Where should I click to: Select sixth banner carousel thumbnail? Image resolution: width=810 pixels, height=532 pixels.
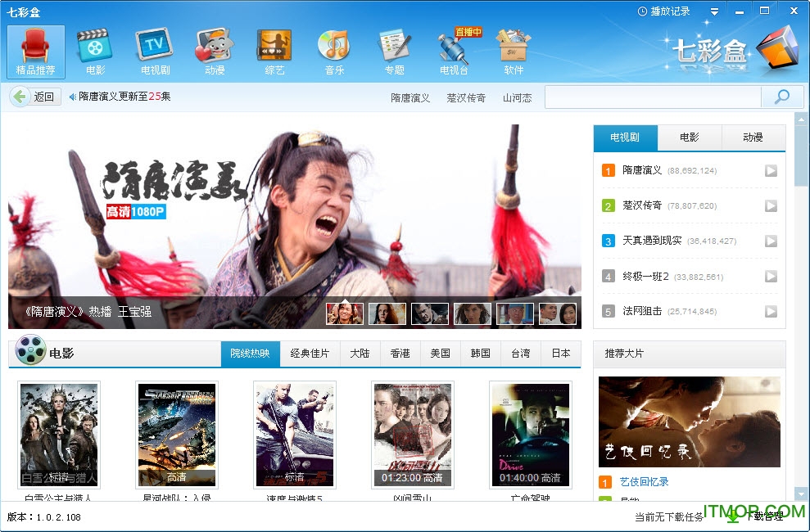[558, 313]
